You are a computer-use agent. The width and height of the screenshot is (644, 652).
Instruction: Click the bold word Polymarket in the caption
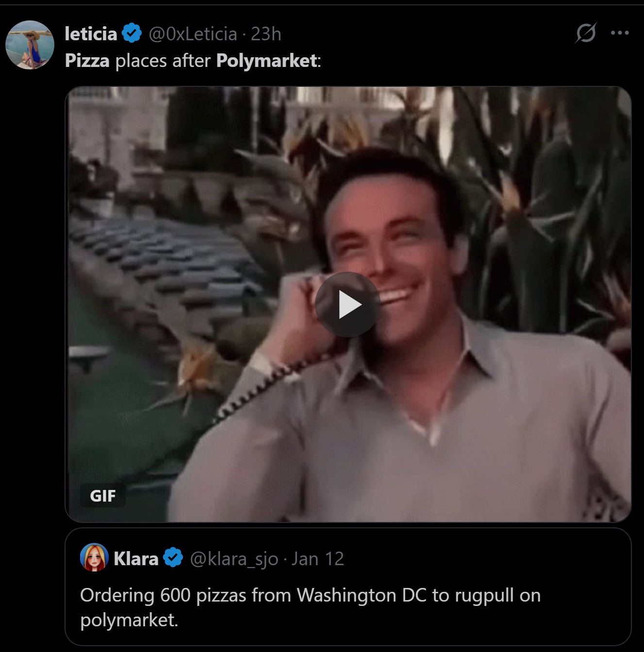pyautogui.click(x=266, y=61)
